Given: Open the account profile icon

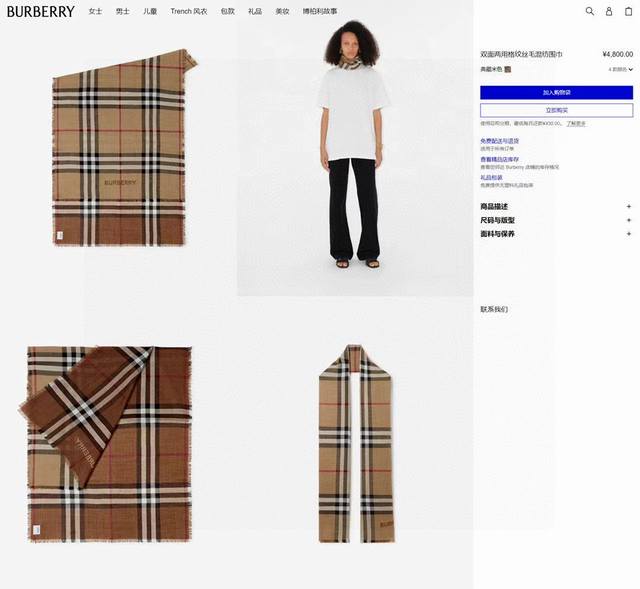Looking at the screenshot, I should click(x=609, y=11).
